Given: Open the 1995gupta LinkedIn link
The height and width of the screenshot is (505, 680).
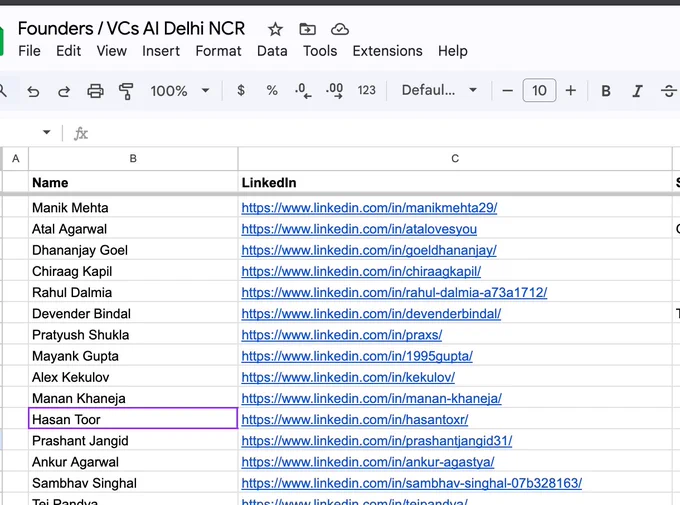Looking at the screenshot, I should [357, 357].
